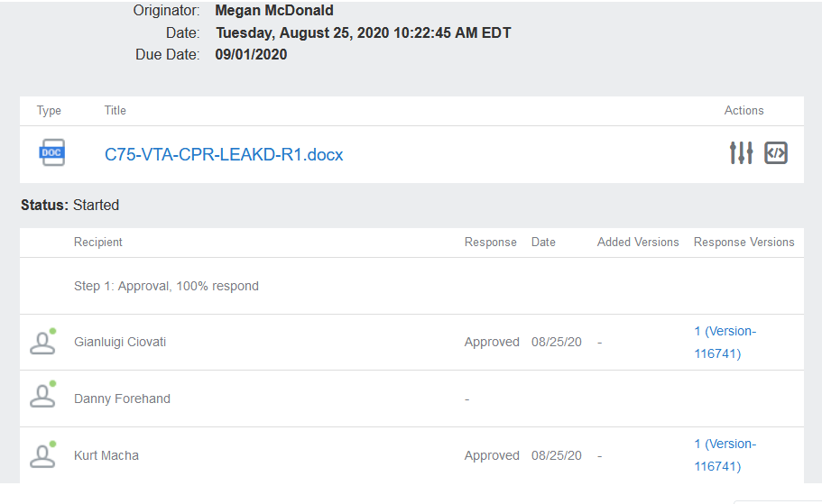822x504 pixels.
Task: Click the Gianluigi Ciovati recipient name
Action: coord(120,342)
